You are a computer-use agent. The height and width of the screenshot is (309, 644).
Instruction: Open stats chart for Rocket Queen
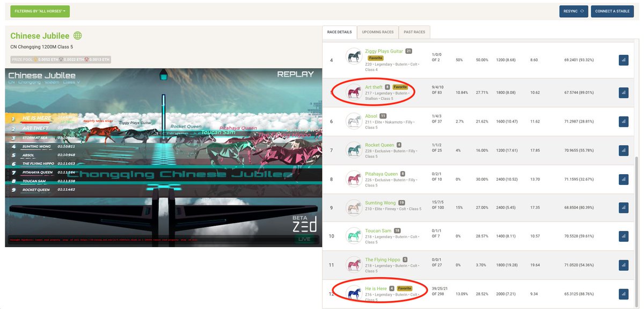tap(624, 150)
